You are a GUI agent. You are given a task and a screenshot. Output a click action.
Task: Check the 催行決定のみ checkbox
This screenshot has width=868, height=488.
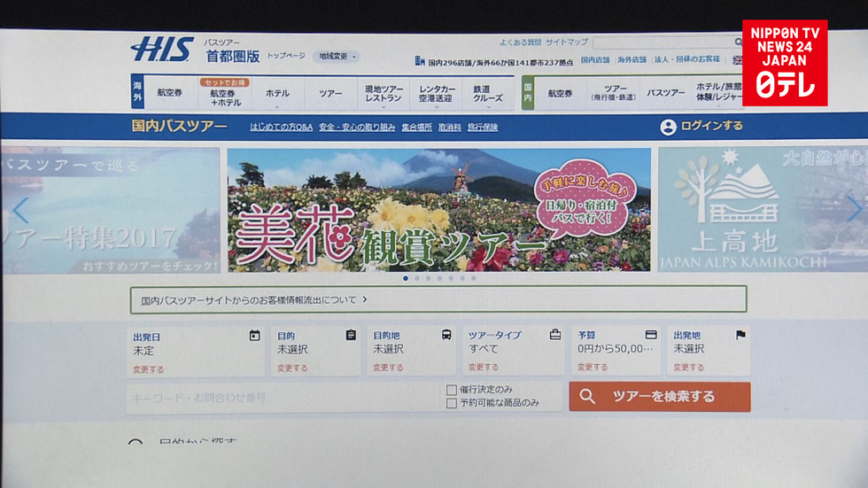click(451, 390)
